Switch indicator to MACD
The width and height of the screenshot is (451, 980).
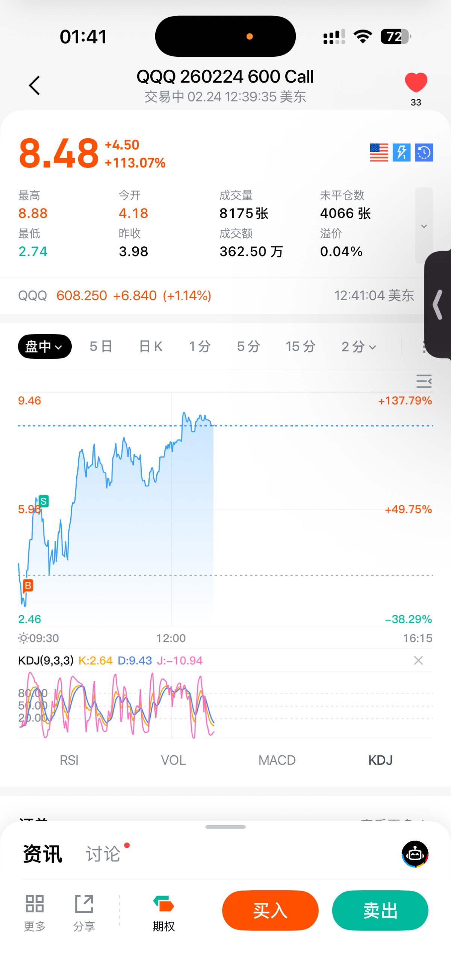coord(277,760)
